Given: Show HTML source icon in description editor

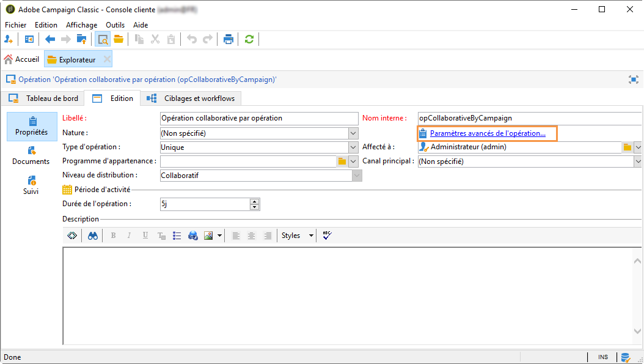Looking at the screenshot, I should coord(72,236).
